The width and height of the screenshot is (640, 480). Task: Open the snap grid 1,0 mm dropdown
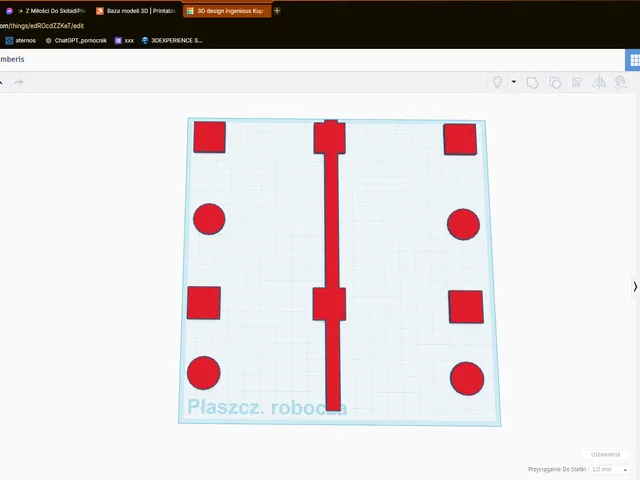(x=610, y=470)
